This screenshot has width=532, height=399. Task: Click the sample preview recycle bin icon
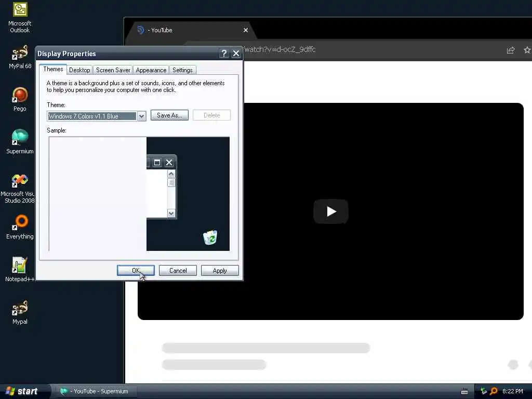pos(210,237)
